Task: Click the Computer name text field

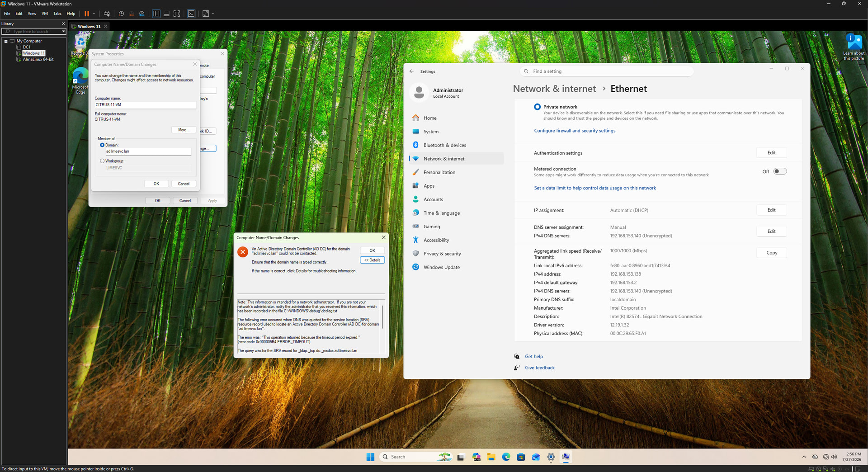Action: pos(145,105)
